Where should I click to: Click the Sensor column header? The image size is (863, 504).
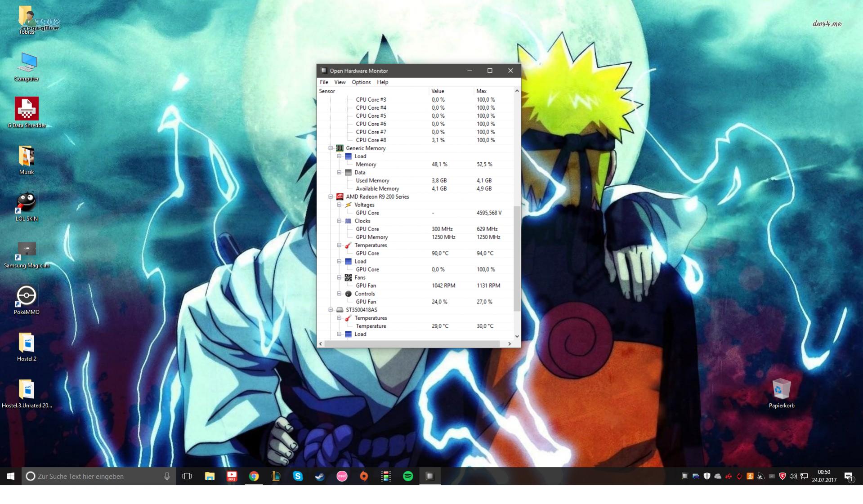(373, 91)
